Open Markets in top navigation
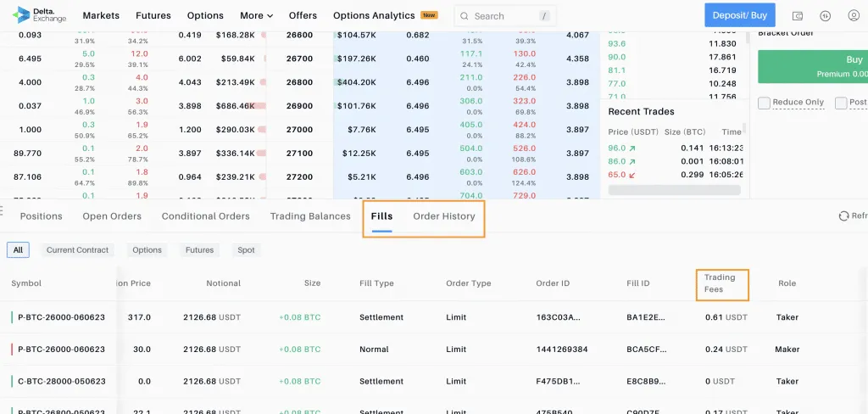868x414 pixels. (101, 15)
